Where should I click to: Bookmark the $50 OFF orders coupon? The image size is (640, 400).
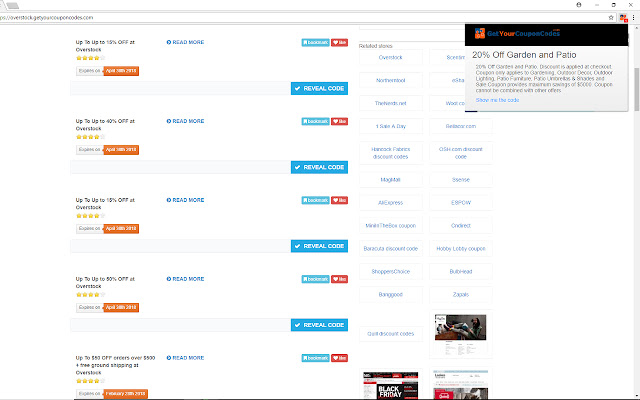(x=316, y=358)
